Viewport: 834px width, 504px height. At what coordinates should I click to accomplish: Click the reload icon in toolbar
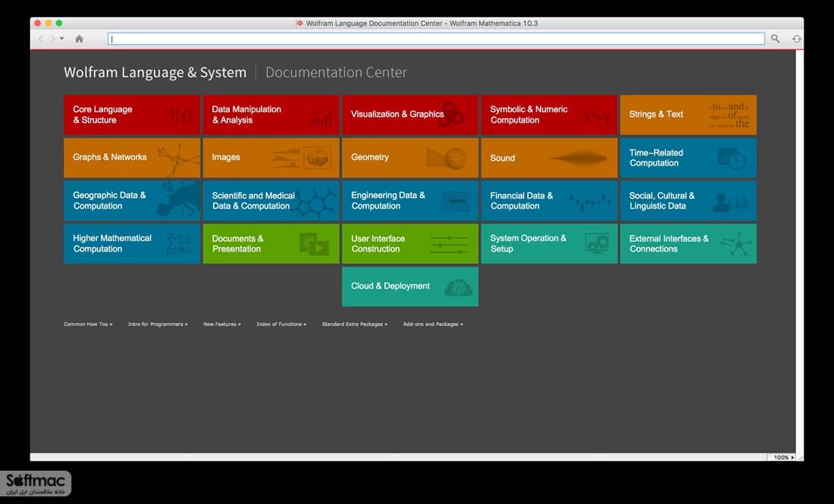[x=796, y=39]
